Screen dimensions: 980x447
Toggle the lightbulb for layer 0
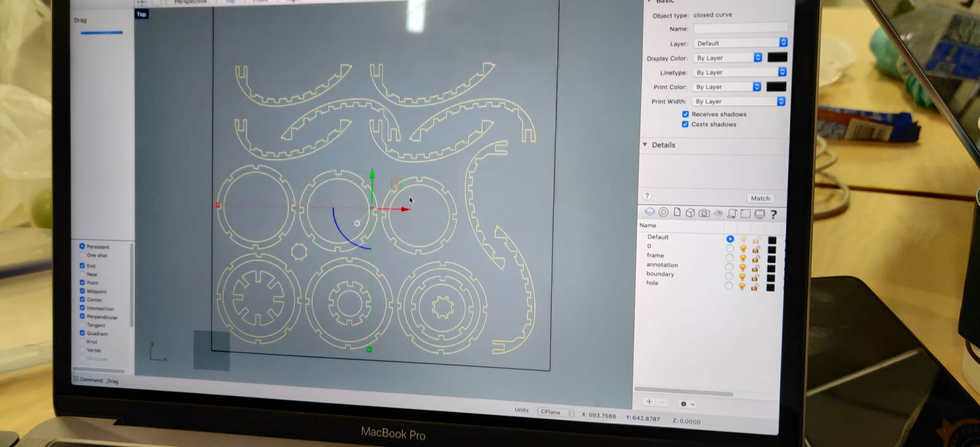tap(743, 249)
